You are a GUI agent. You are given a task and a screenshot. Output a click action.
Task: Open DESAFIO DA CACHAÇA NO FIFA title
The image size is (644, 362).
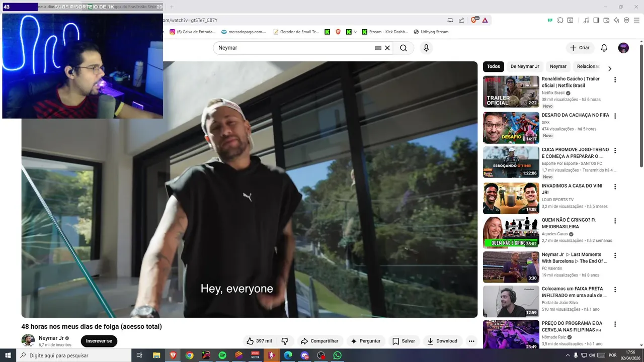pos(575,115)
